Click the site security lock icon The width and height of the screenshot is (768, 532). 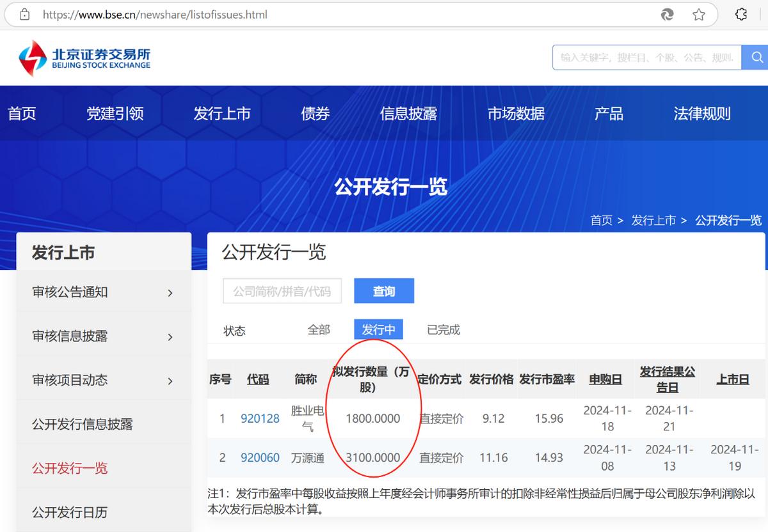[x=24, y=13]
